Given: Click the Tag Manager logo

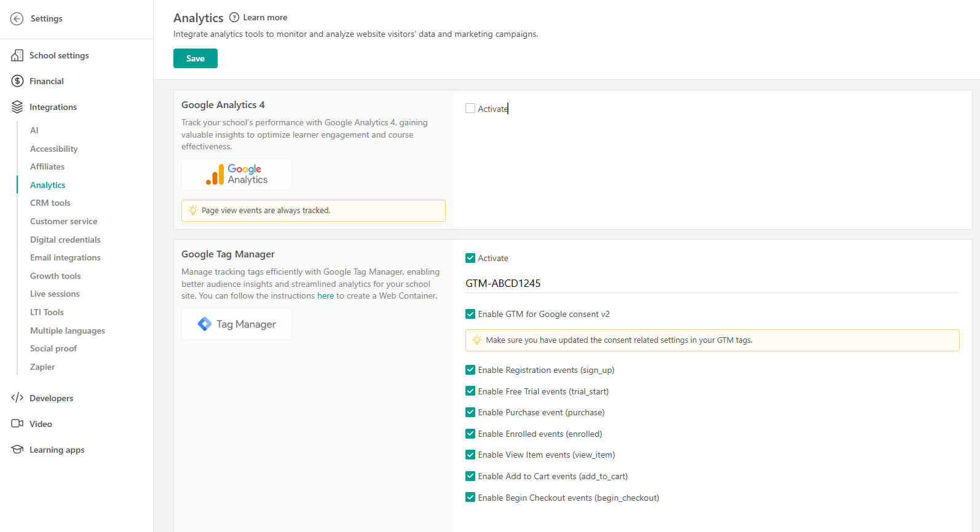Looking at the screenshot, I should (237, 324).
